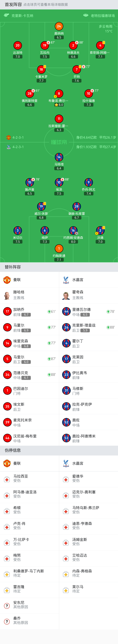Select Mateta's number 14 jersey icon

(x=59, y=157)
